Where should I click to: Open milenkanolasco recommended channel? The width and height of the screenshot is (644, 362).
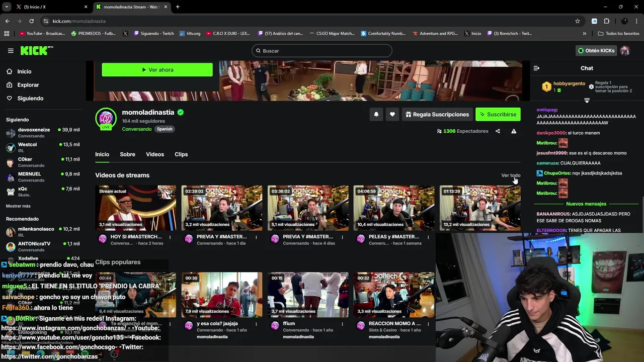click(x=43, y=232)
